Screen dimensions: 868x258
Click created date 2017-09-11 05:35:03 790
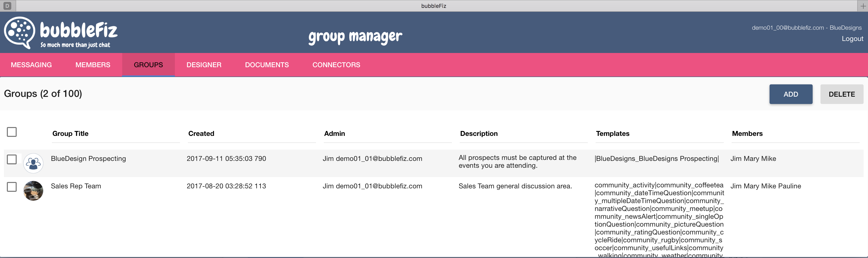227,158
